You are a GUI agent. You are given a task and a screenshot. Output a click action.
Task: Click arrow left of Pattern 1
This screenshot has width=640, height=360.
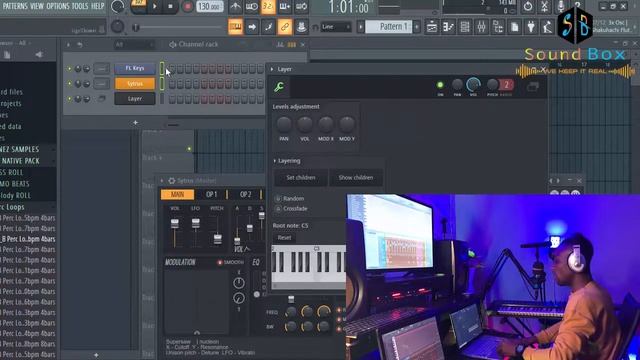[360, 27]
